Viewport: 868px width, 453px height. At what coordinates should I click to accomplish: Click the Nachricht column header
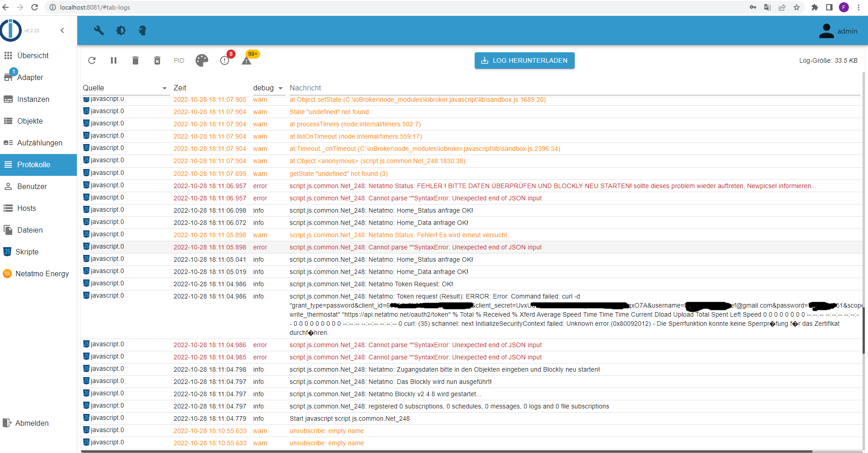click(x=305, y=88)
